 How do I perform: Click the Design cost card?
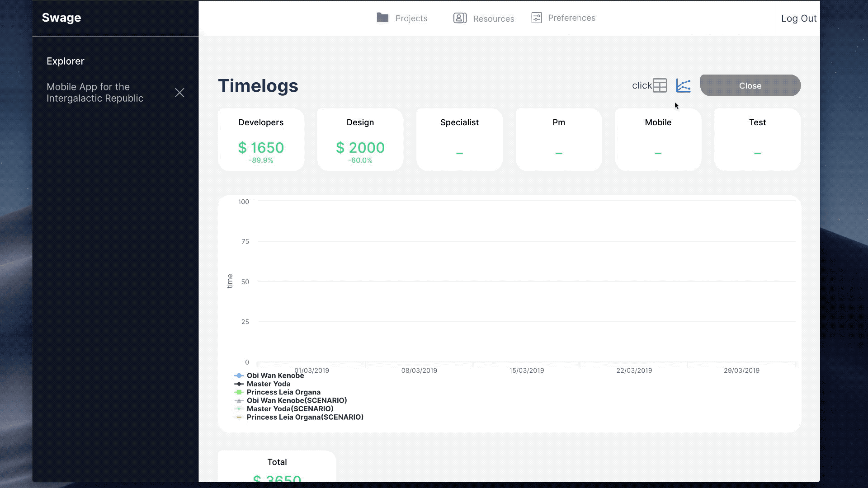coord(360,140)
